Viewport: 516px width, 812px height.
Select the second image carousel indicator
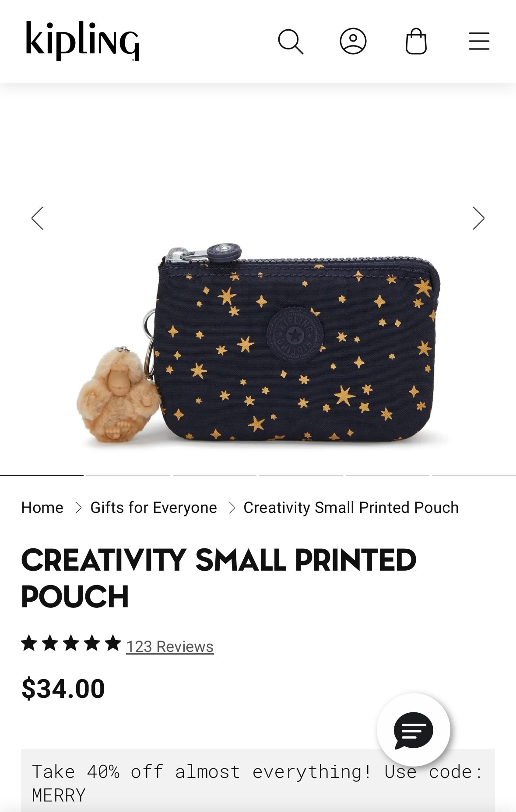[128, 475]
